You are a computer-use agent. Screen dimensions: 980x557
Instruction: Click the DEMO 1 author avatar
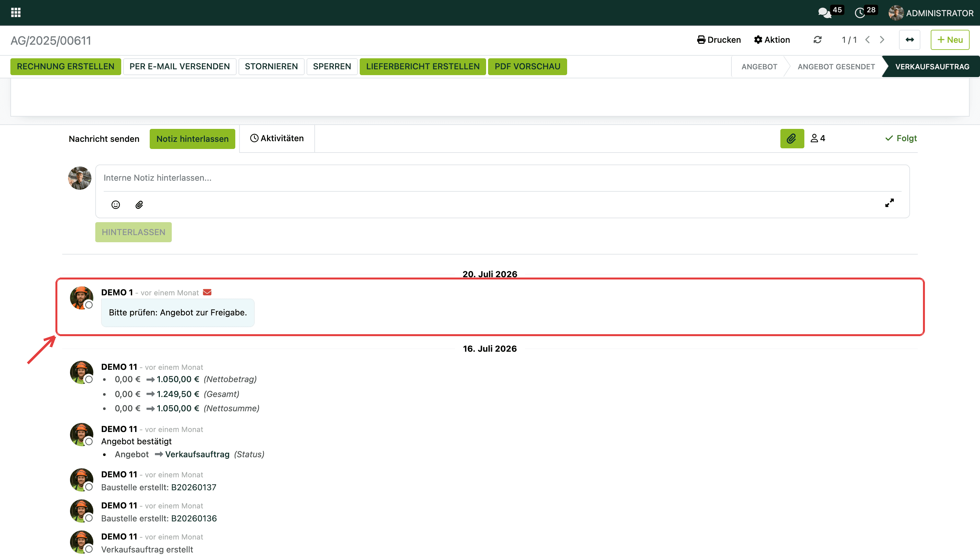coord(81,298)
